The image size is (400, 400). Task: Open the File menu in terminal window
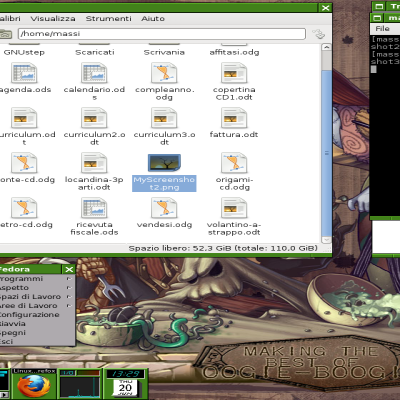pyautogui.click(x=382, y=29)
